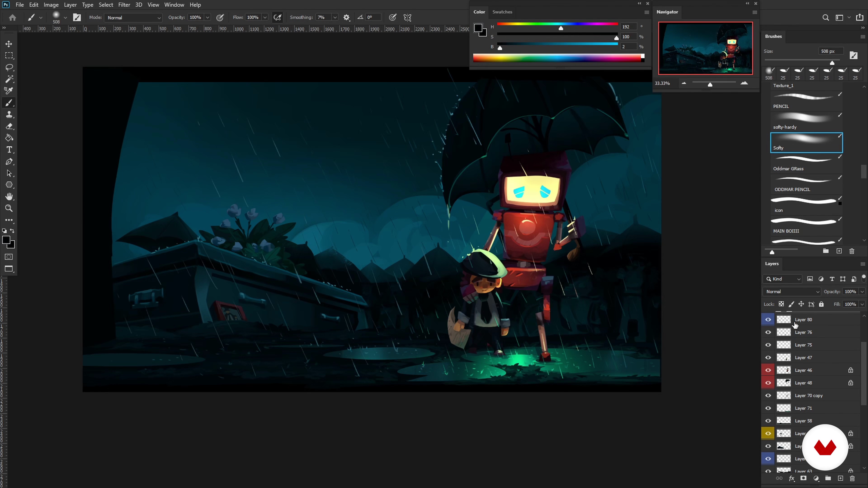The width and height of the screenshot is (868, 488).
Task: Select the Eraser tool
Action: pyautogui.click(x=9, y=126)
